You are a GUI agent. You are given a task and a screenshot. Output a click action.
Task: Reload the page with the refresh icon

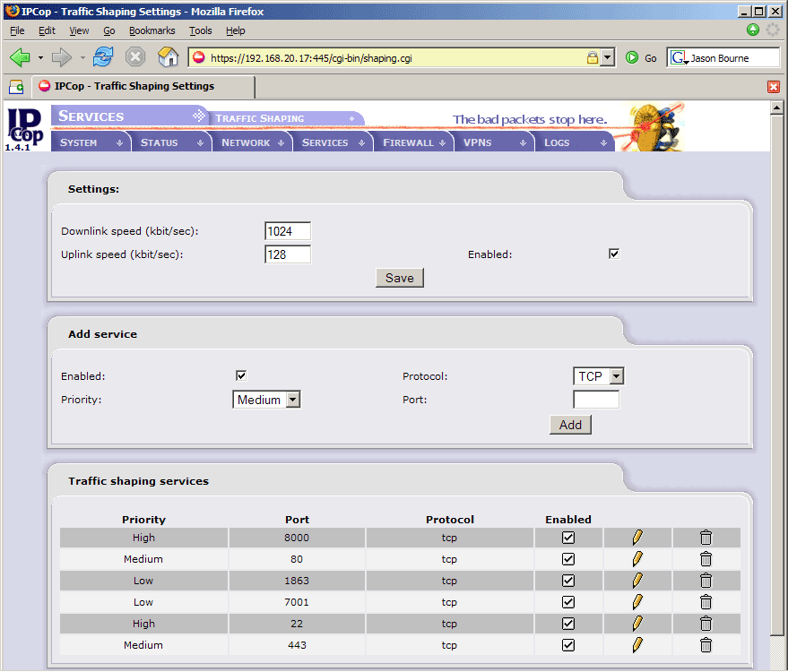[103, 57]
